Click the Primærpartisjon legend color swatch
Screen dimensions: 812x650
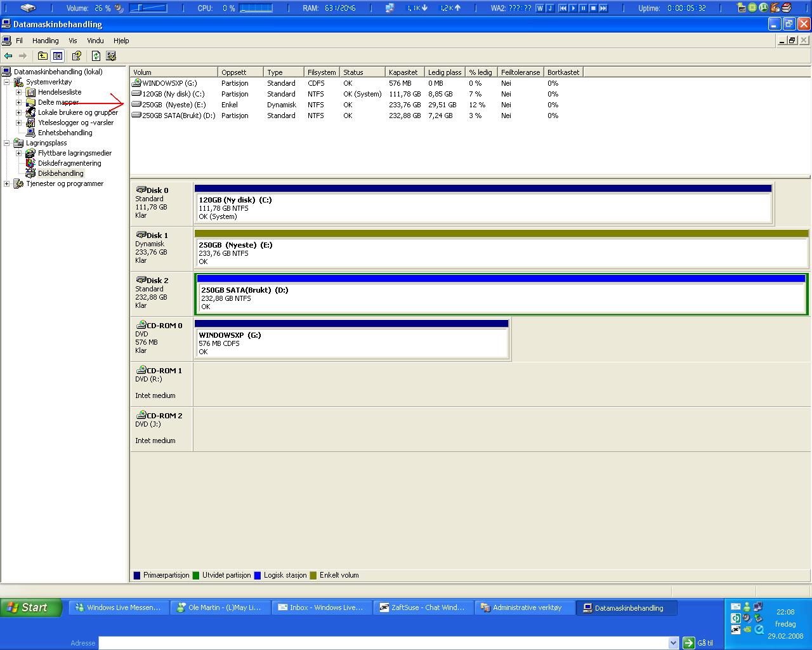coord(137,576)
